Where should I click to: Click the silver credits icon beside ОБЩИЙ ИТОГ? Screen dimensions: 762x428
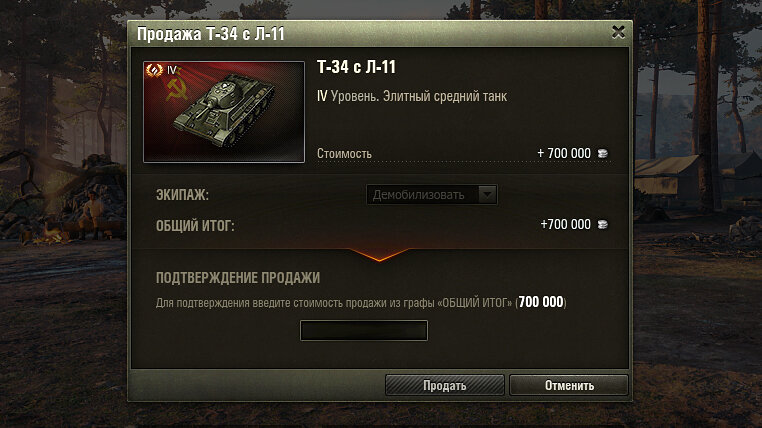click(x=603, y=224)
